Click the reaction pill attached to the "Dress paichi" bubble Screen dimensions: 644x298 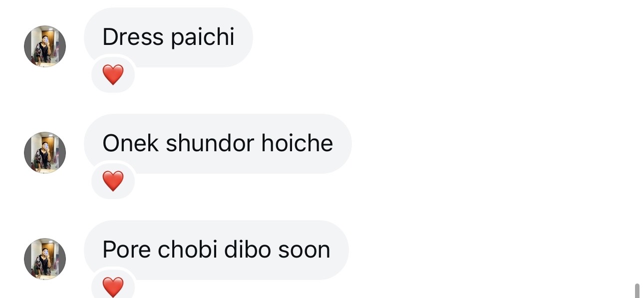coord(113,75)
